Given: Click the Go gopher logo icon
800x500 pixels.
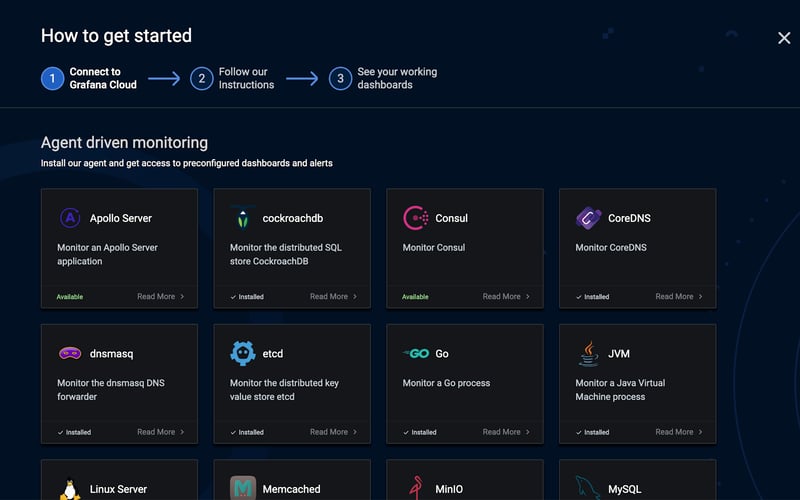Looking at the screenshot, I should tap(416, 353).
